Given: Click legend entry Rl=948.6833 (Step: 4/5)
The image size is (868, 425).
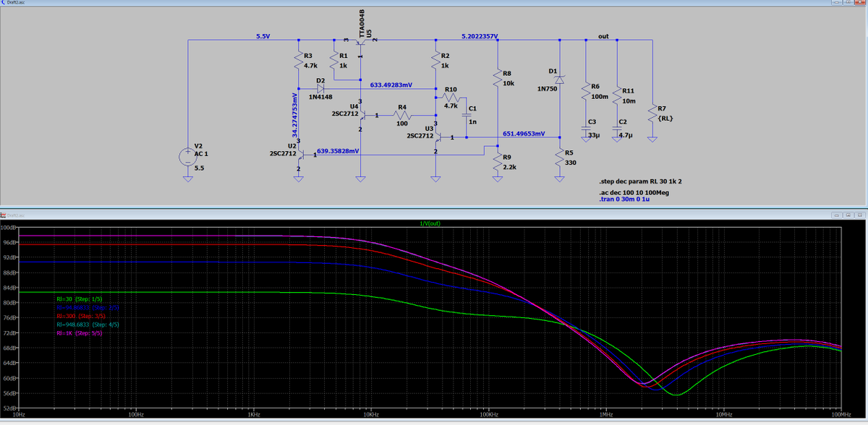Looking at the screenshot, I should pos(88,325).
